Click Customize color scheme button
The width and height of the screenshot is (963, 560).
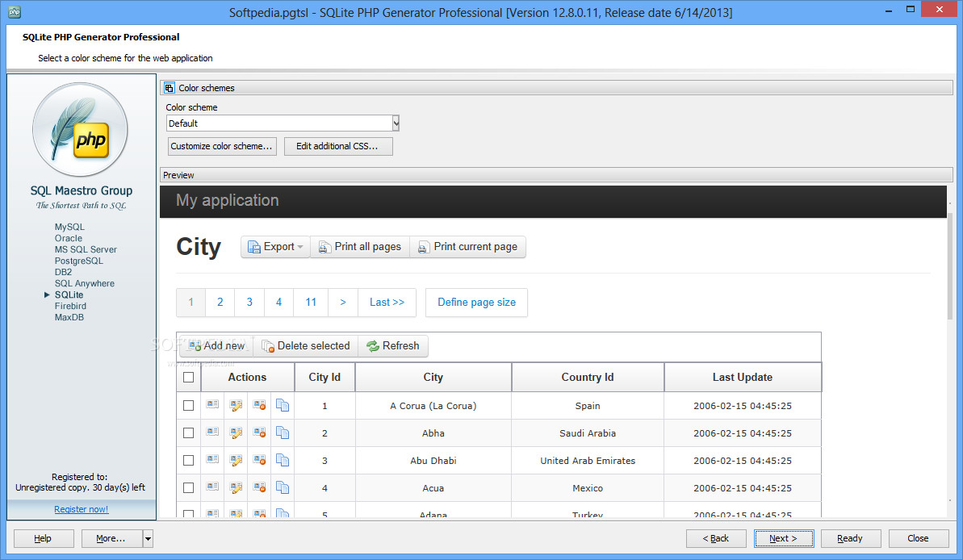click(222, 146)
